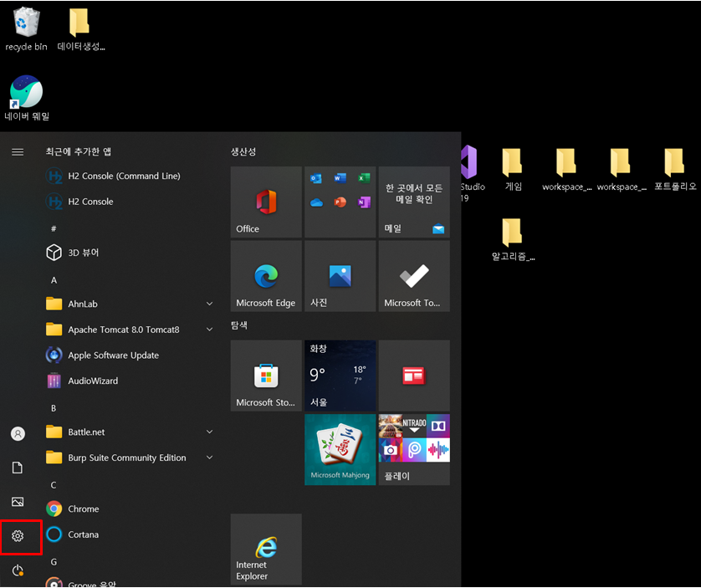
Task: Open PowerPoint in Office apps tile
Action: [x=340, y=202]
